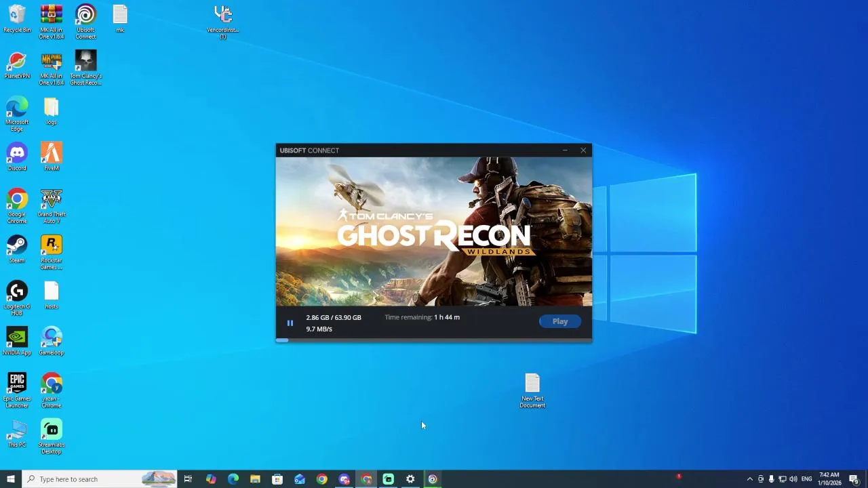Open the taskbar clock showing 7:42 AM
This screenshot has width=868, height=488.
[829, 479]
